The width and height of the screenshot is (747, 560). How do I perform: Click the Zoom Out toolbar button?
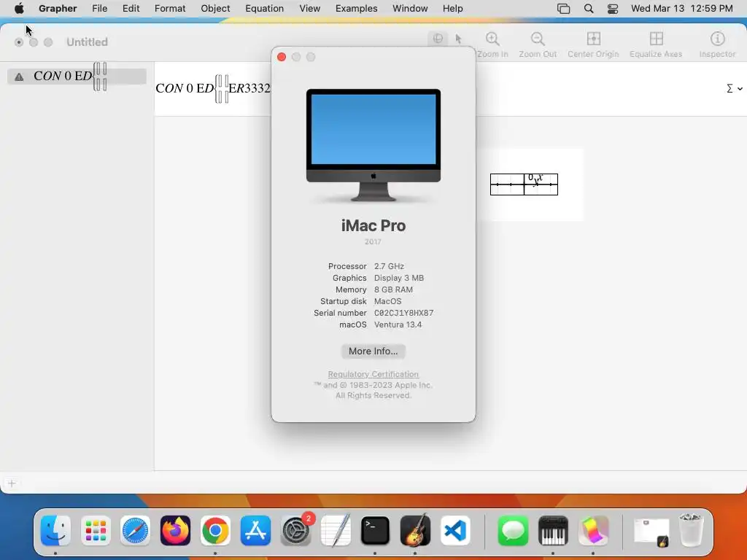pos(538,44)
